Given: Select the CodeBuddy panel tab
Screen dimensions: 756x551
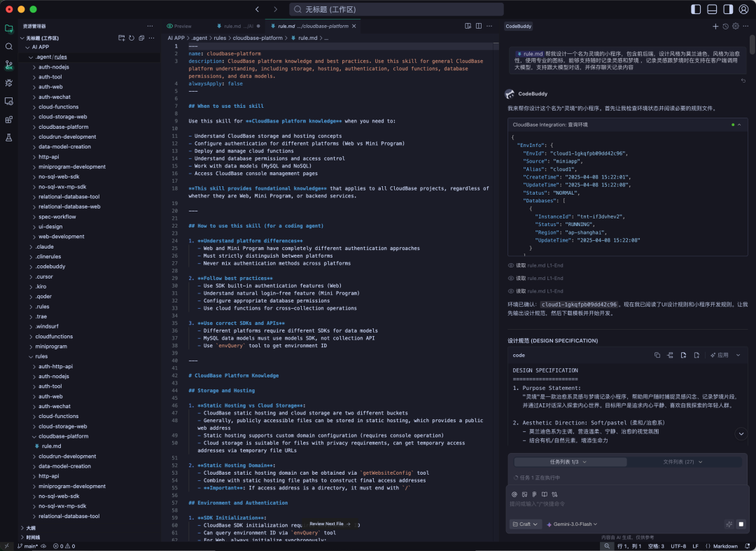Looking at the screenshot, I should coord(518,27).
